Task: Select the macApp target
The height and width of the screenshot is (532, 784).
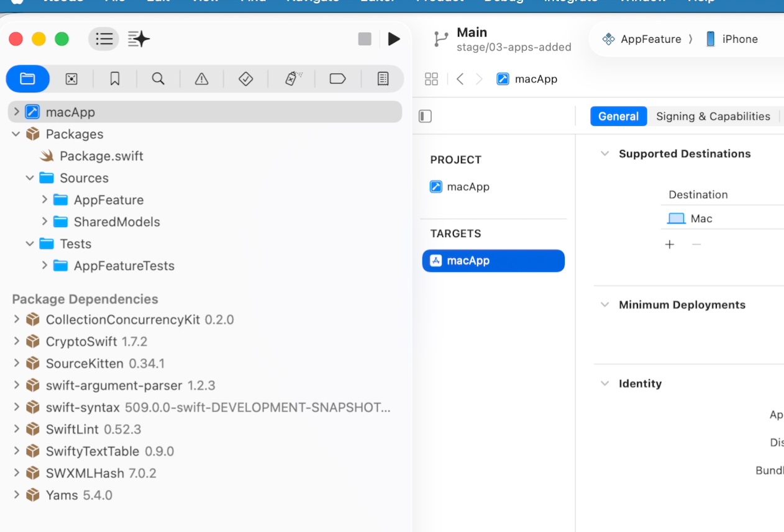Action: tap(493, 261)
